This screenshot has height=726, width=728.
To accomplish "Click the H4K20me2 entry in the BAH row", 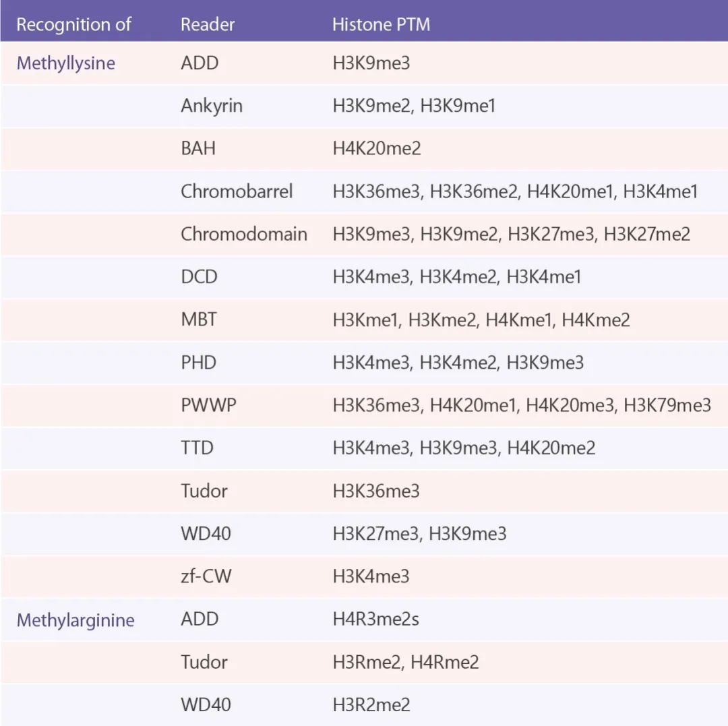I will [376, 148].
